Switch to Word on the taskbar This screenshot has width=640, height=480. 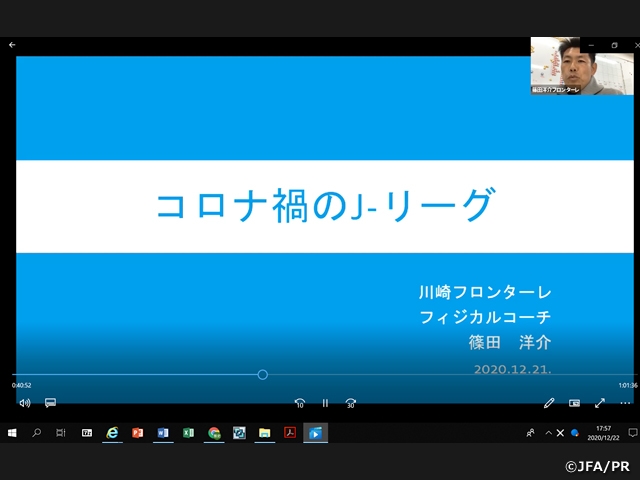point(163,433)
